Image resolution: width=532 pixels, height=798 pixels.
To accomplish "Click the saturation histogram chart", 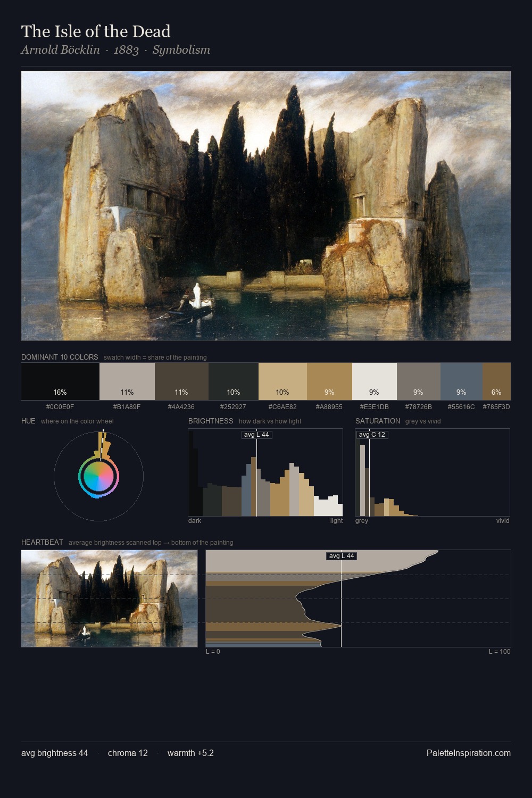I will 433,472.
